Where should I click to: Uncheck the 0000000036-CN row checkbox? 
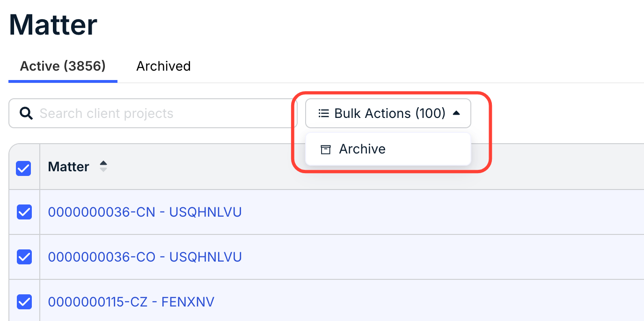(24, 212)
